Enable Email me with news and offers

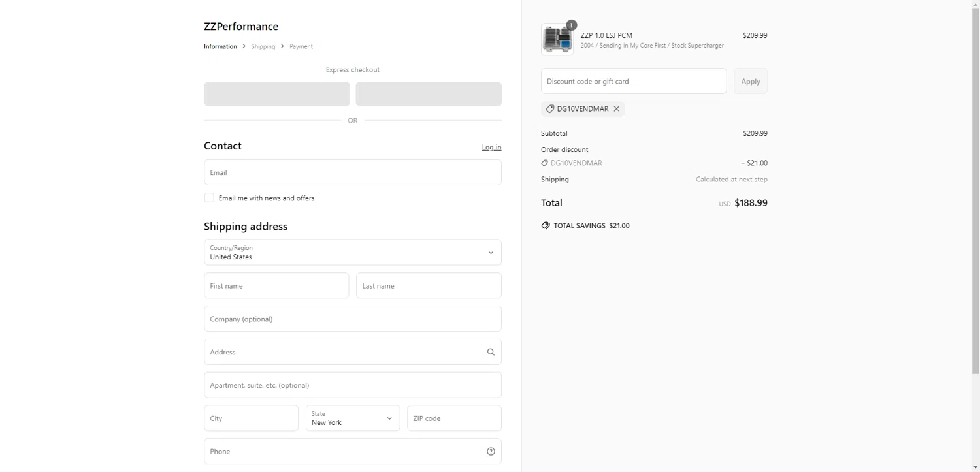tap(209, 198)
